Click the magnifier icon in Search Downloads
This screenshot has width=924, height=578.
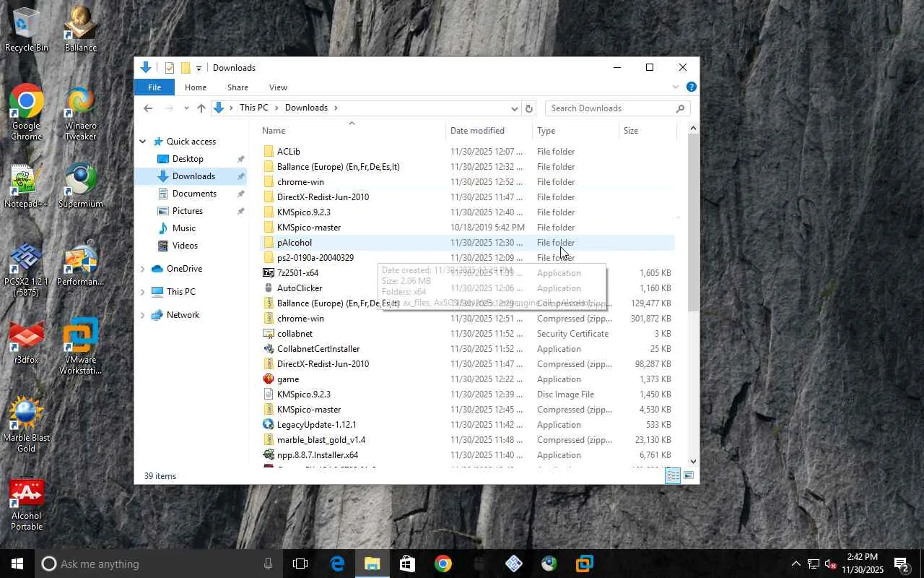(x=680, y=108)
